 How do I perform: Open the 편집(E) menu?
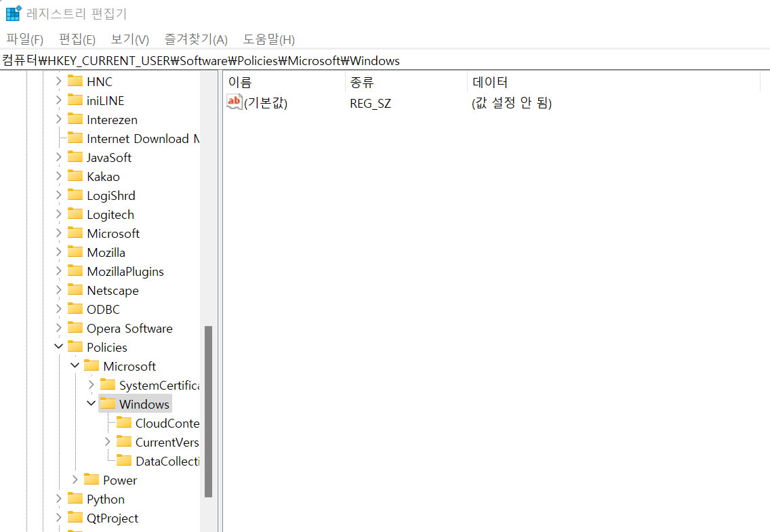(x=77, y=39)
